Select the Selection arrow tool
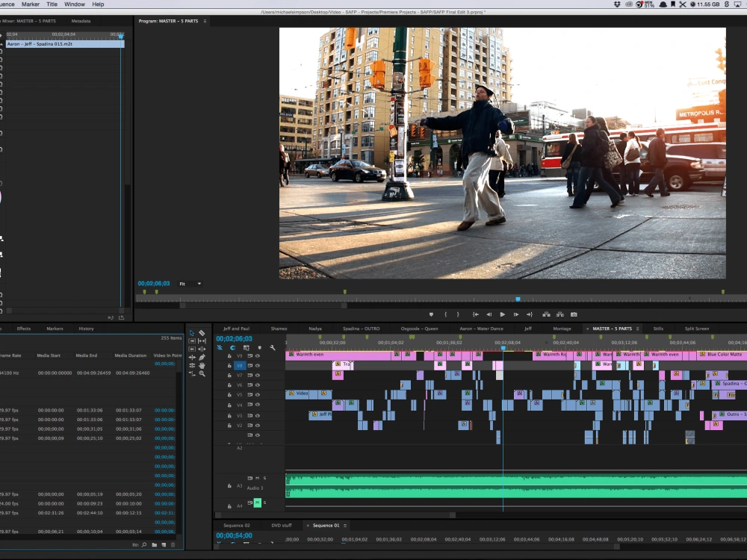Screen dimensions: 747x560 point(192,333)
